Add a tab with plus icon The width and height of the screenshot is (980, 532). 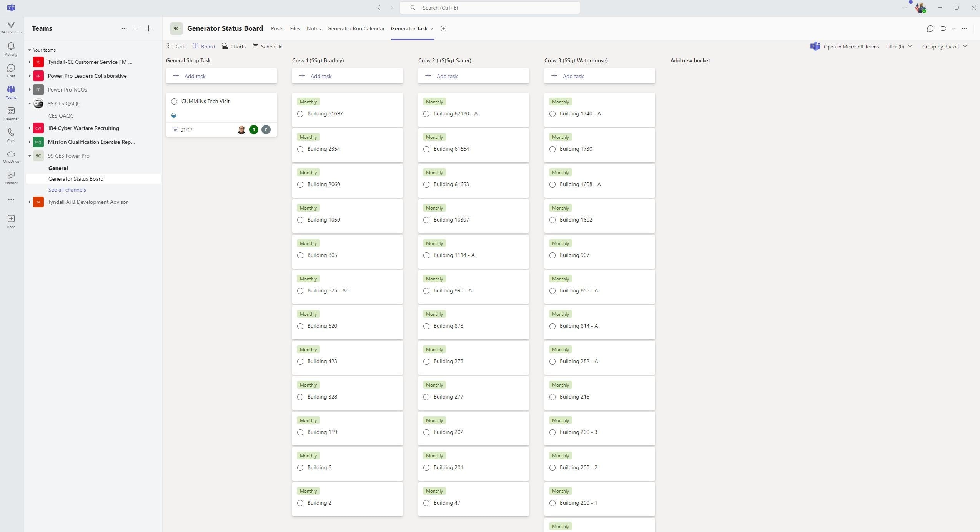click(443, 28)
